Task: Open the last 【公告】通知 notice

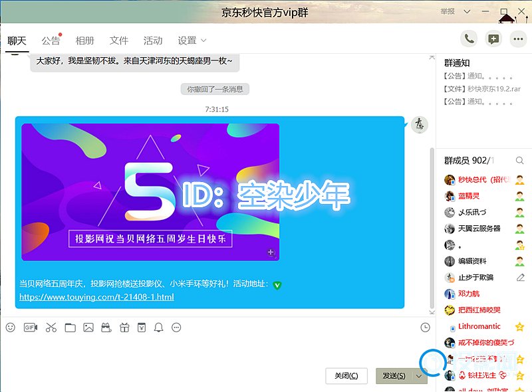Action: pos(477,102)
